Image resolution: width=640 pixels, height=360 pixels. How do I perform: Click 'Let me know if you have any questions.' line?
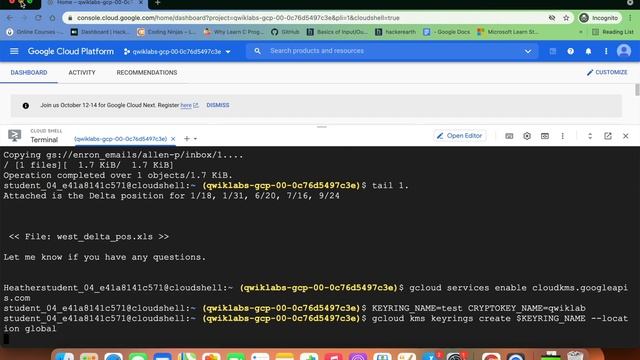(104, 257)
